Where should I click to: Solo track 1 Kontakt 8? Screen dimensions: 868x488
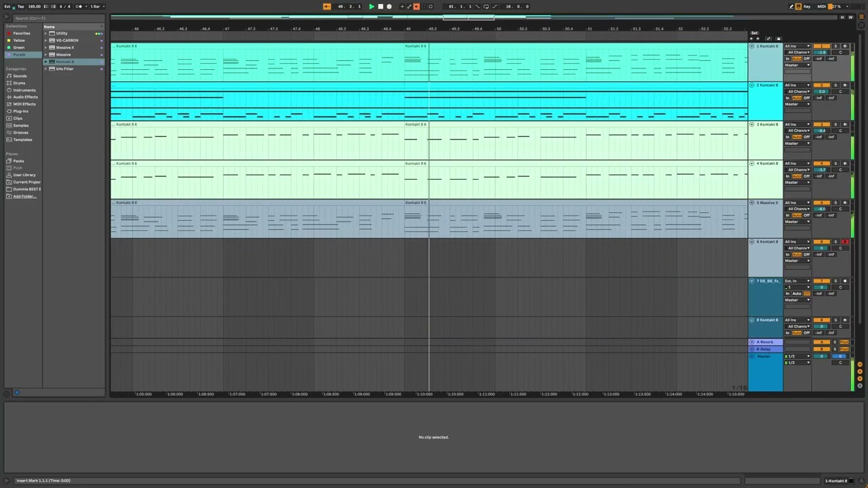[x=835, y=46]
